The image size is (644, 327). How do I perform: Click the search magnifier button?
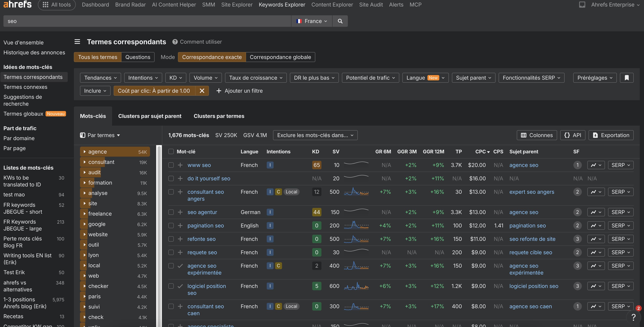(x=340, y=21)
